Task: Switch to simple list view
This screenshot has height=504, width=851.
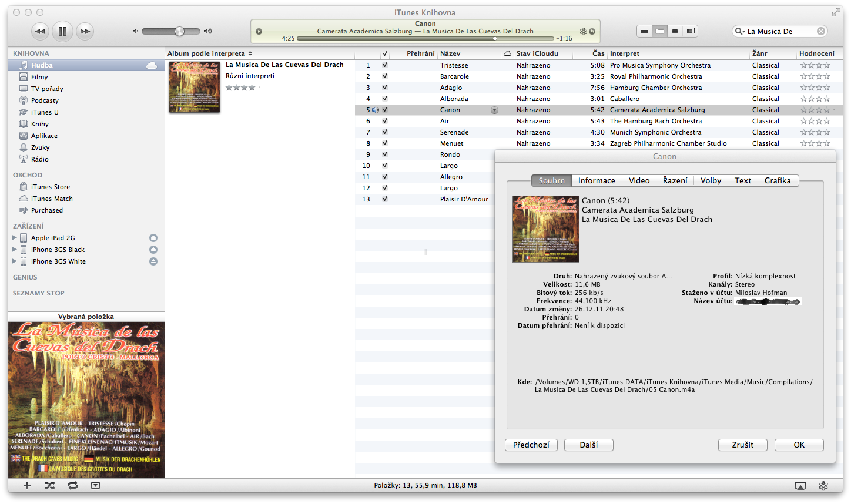Action: [x=643, y=31]
